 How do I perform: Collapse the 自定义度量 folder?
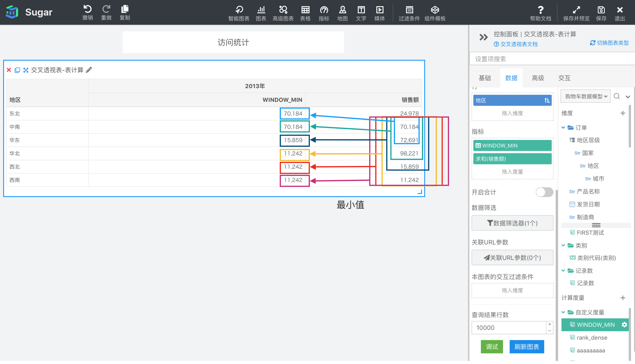563,312
